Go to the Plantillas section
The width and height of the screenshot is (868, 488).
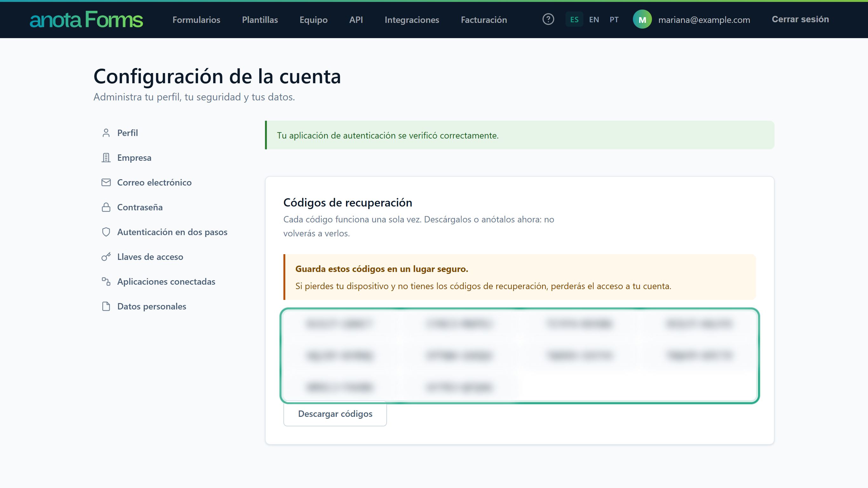click(260, 20)
